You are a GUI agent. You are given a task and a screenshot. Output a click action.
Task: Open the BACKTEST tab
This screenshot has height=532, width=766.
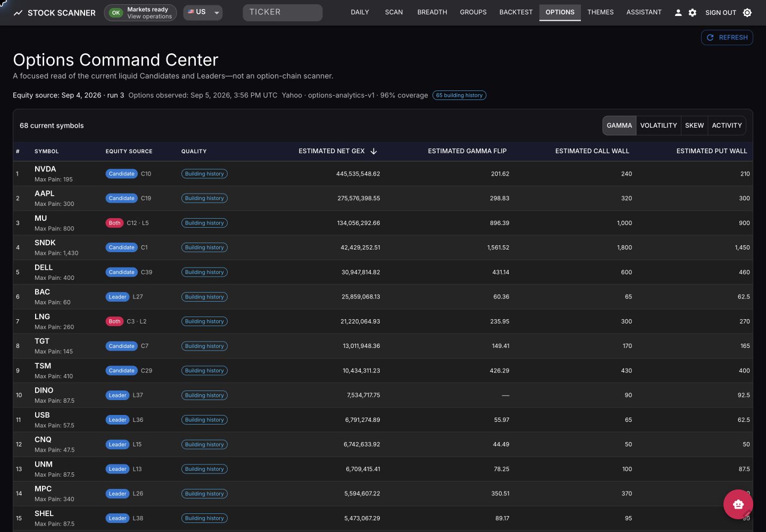(516, 12)
